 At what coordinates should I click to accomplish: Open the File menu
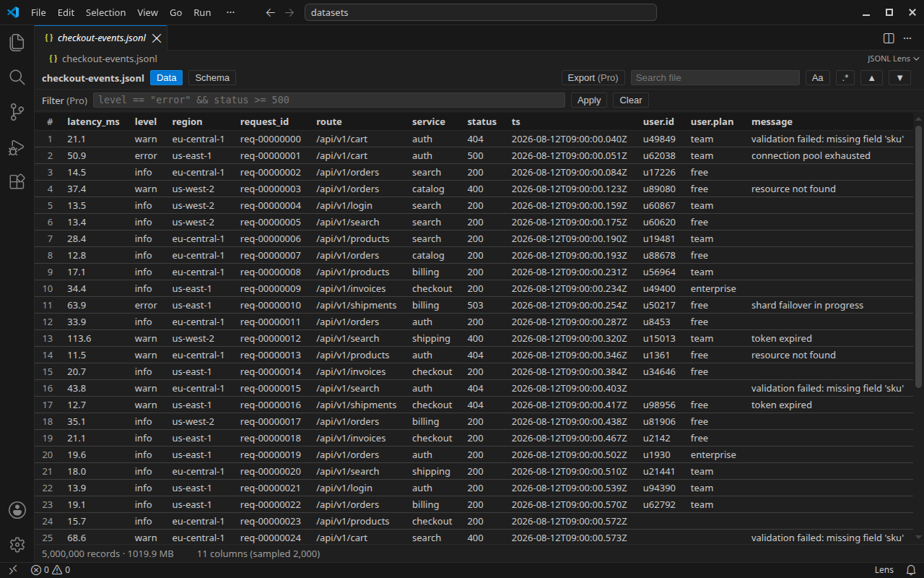(x=38, y=12)
